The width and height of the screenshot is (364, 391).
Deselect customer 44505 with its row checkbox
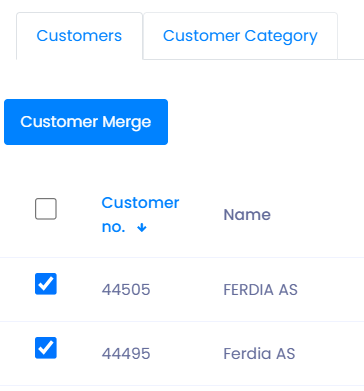pyautogui.click(x=46, y=284)
